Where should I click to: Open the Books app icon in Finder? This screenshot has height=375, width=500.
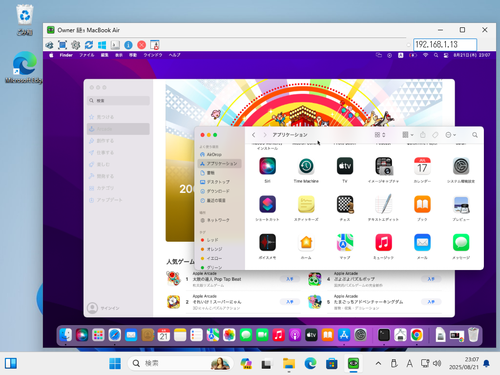pos(422,204)
